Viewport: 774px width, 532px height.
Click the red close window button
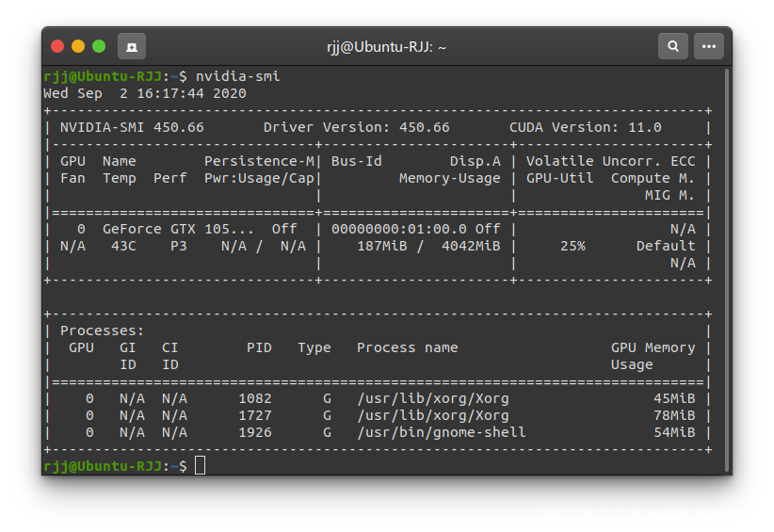[57, 46]
